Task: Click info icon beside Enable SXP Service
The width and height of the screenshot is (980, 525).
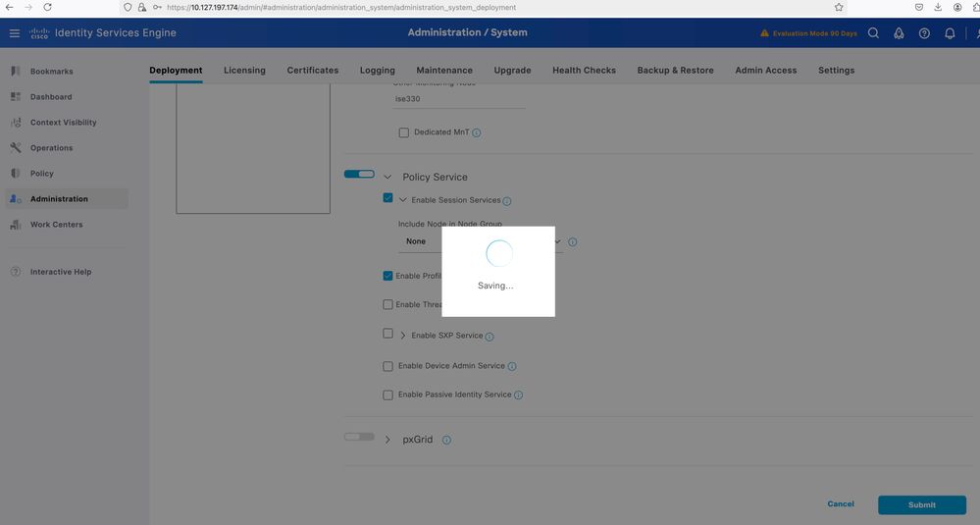Action: tap(490, 337)
